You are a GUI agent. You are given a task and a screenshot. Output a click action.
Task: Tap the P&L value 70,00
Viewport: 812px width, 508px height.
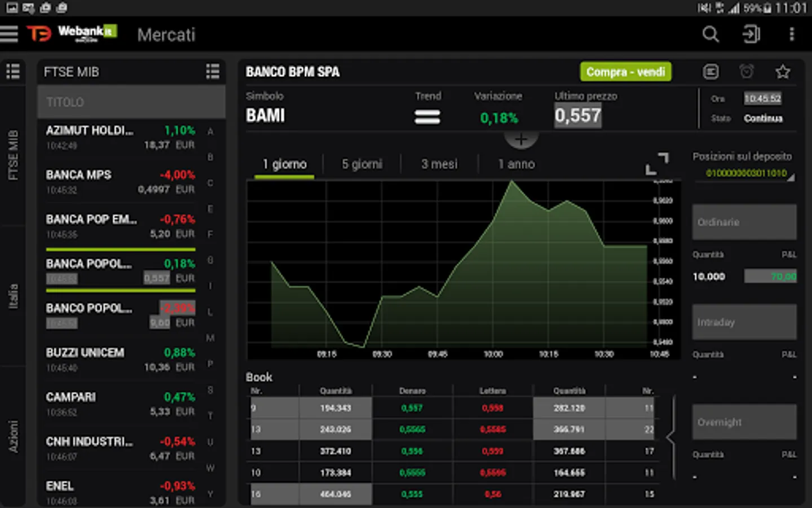tap(770, 276)
